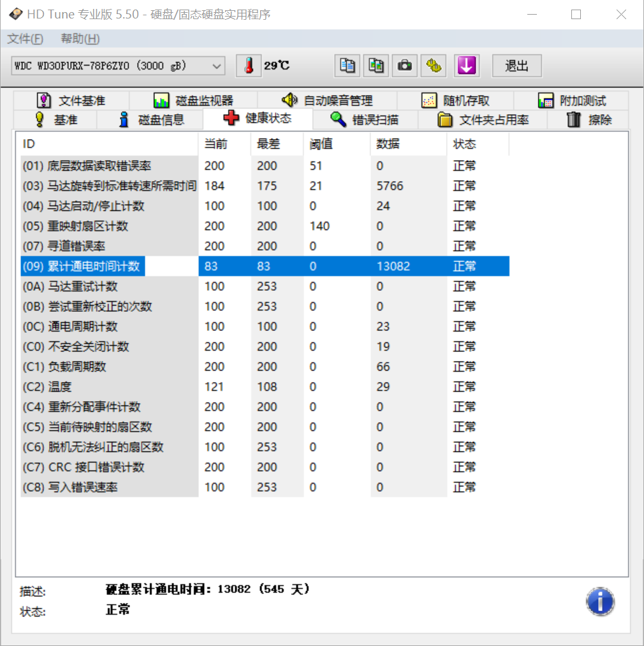Click the 状态 column header
Screen dimensions: 644x646
tap(478, 143)
